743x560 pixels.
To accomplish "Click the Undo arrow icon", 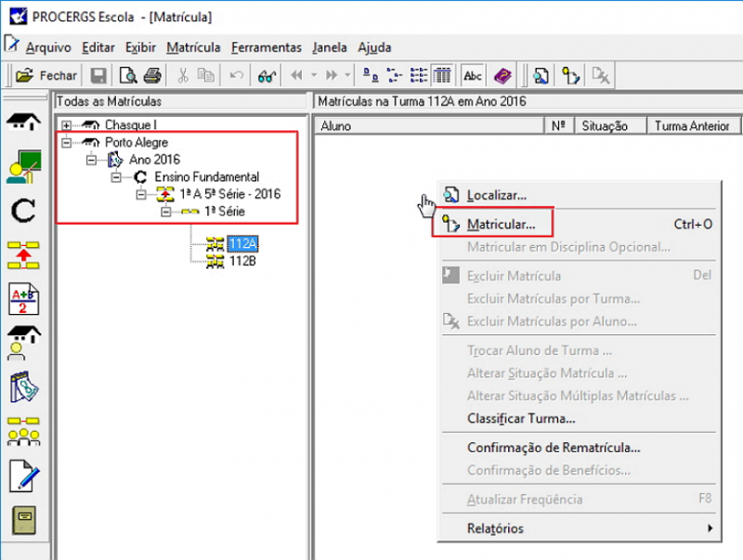I will (236, 75).
